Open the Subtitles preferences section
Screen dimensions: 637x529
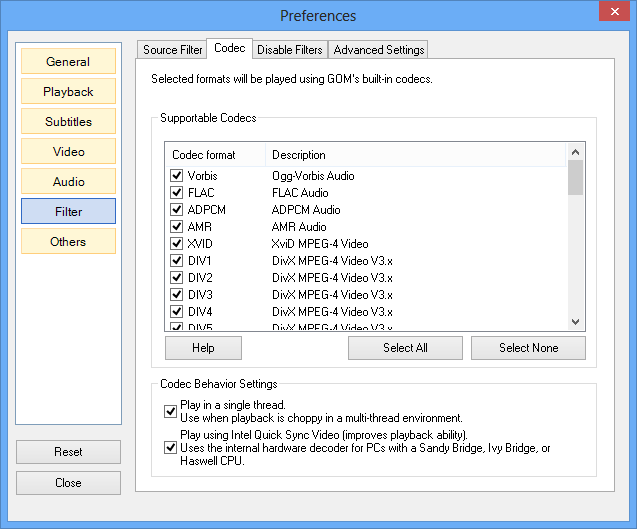[68, 122]
